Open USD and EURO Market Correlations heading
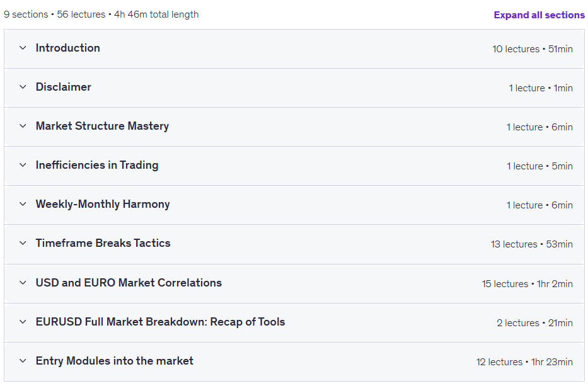 (x=129, y=283)
